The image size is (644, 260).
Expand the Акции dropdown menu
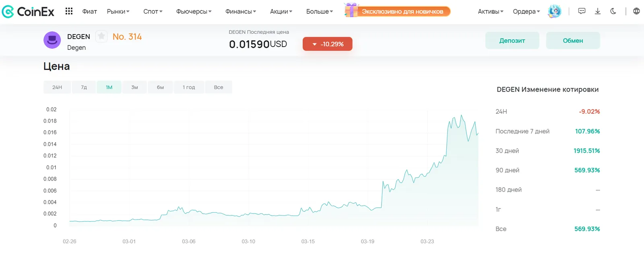[x=281, y=12]
